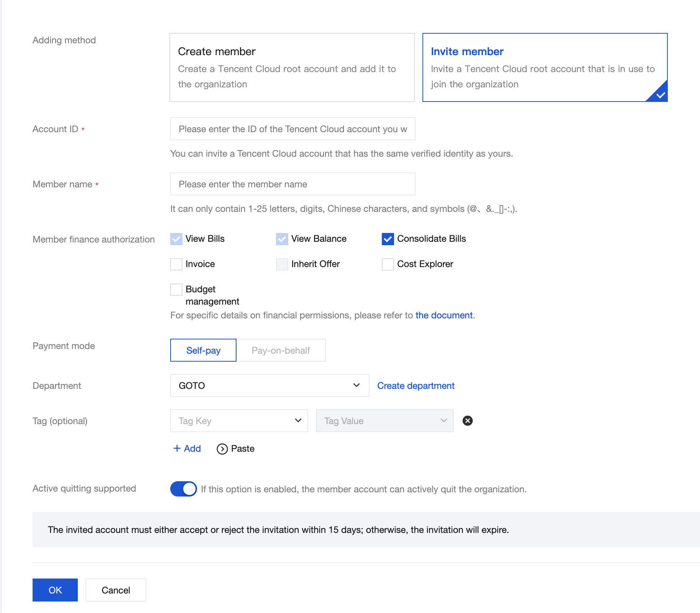Switch to Pay-on-behalf payment mode
The height and width of the screenshot is (613, 700).
click(x=281, y=350)
